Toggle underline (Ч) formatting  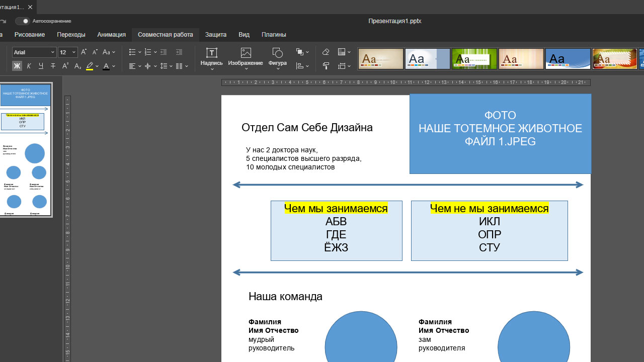coord(41,66)
